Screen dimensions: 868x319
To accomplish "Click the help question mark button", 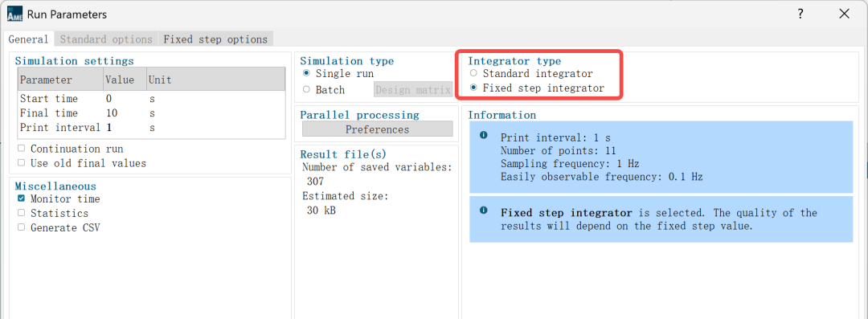I will point(800,14).
